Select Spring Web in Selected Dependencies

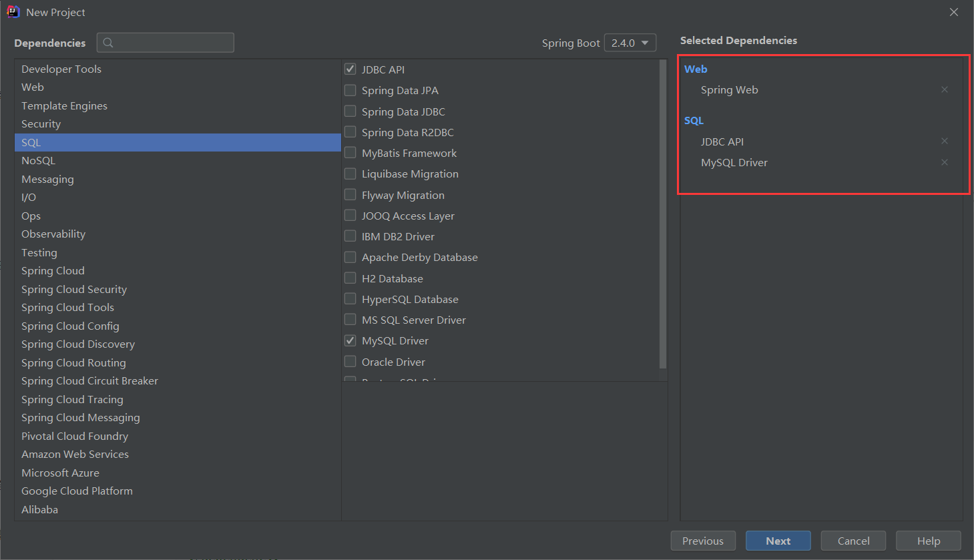tap(729, 89)
